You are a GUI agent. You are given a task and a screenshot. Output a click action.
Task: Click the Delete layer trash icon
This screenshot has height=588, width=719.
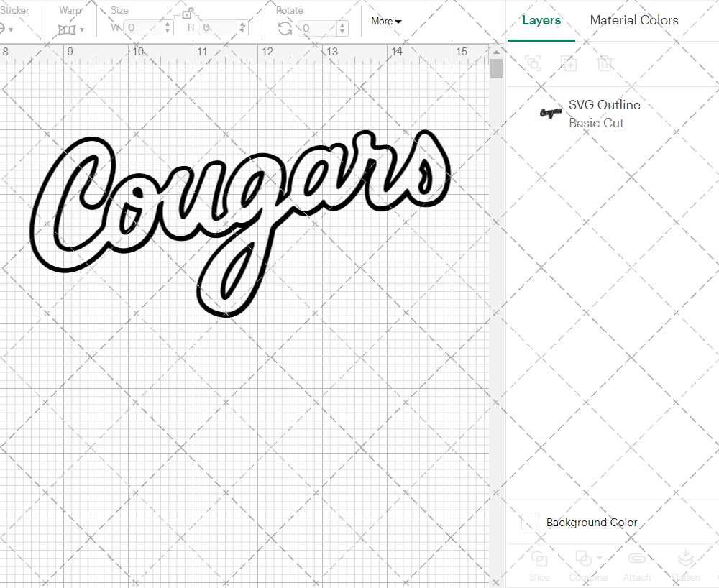point(605,63)
